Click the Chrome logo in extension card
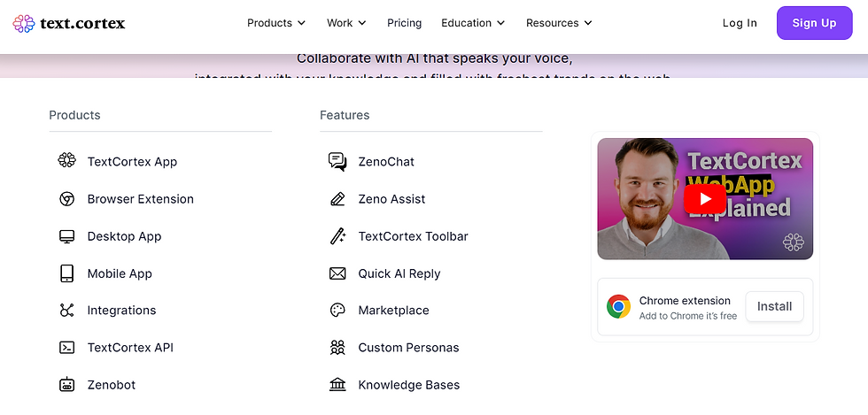 coord(618,306)
